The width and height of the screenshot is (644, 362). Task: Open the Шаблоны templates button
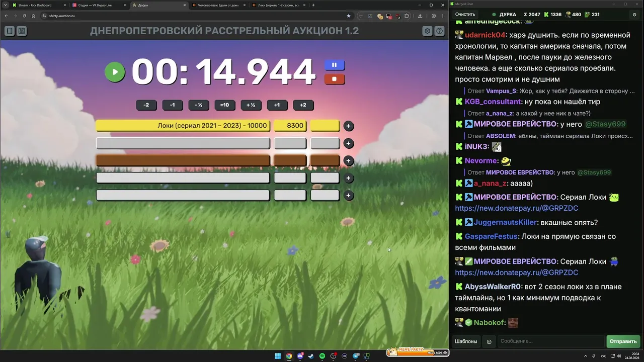466,341
